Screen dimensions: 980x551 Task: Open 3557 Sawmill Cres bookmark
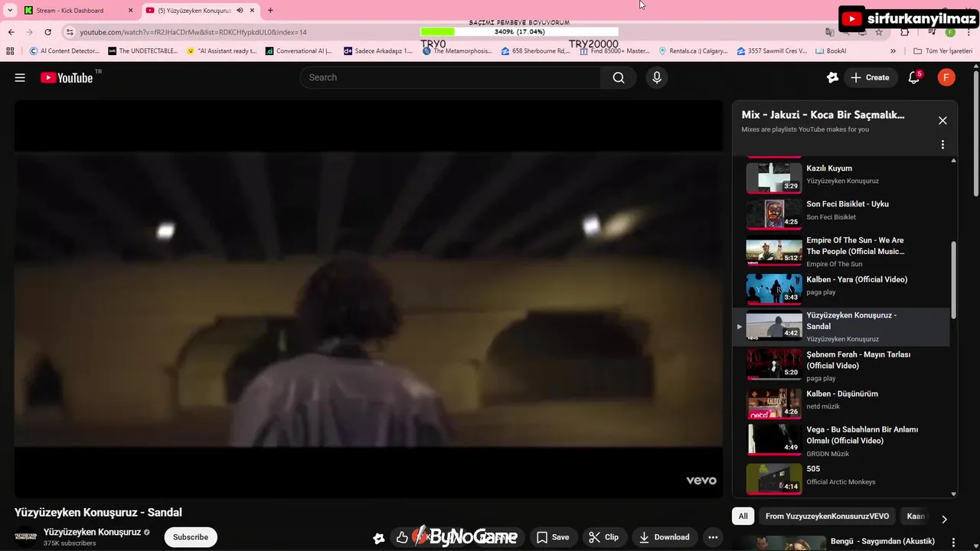pos(772,51)
